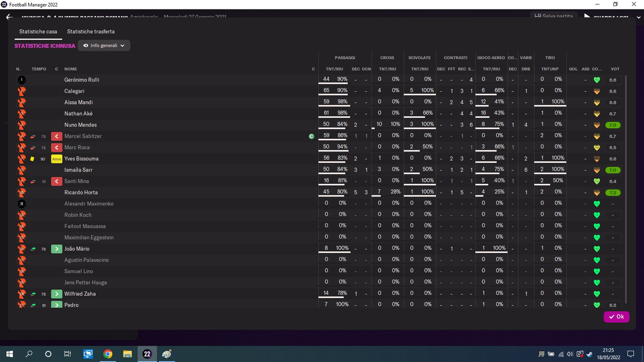Click the PASSAGGI group header
644x362 pixels.
[x=345, y=58]
